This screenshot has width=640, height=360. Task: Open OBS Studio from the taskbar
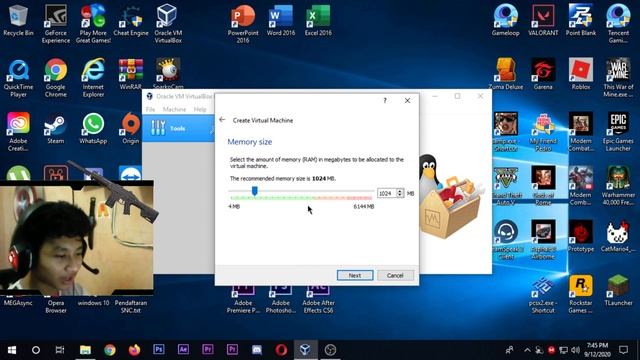330,350
